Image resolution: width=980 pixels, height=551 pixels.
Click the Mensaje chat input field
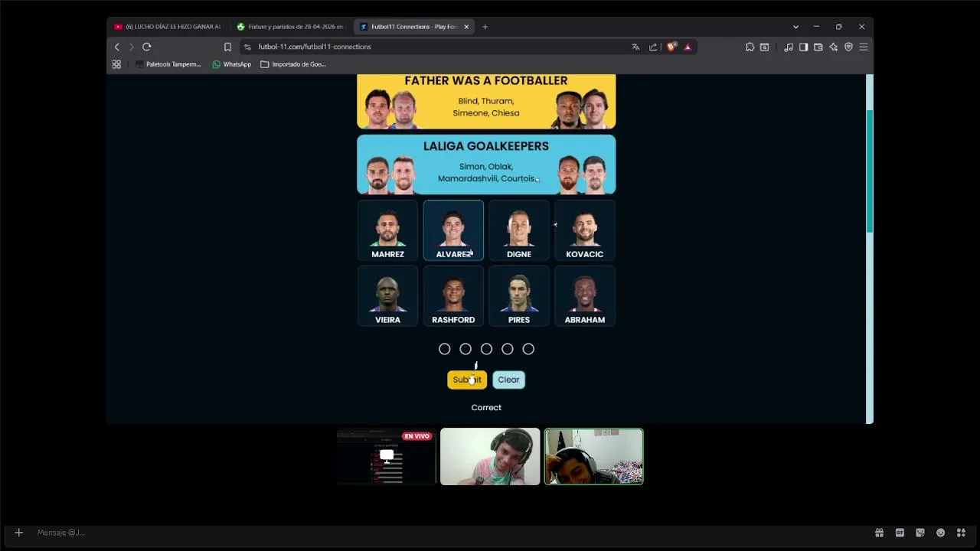click(x=452, y=533)
